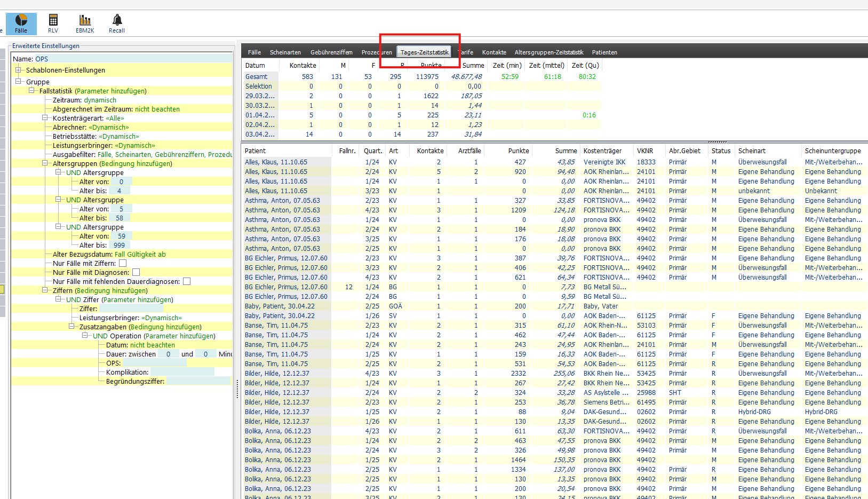
Task: Click the 'Parameter hinzufügen' link next to Fallstatistik
Action: (x=110, y=91)
